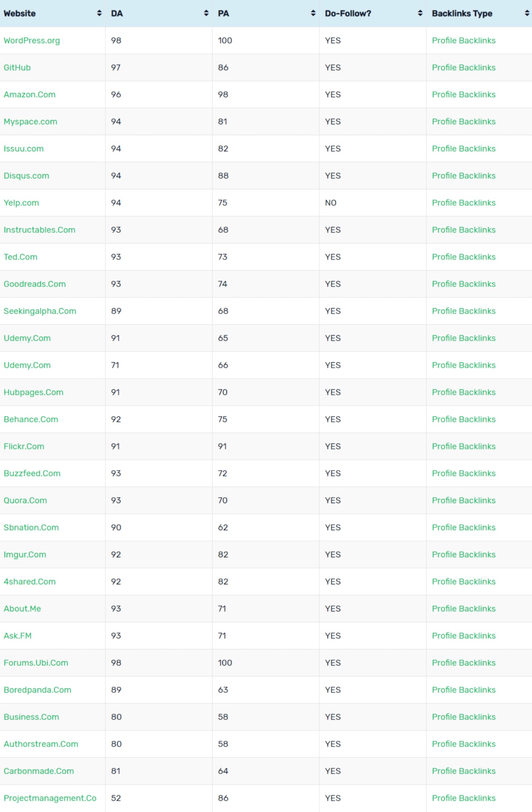Click Profile Backlinks for Flickr.Com row
Viewport: 532px width, 812px height.
click(x=464, y=446)
